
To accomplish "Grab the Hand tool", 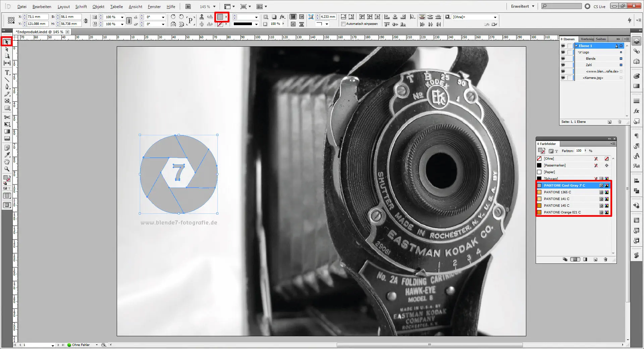I will [7, 162].
